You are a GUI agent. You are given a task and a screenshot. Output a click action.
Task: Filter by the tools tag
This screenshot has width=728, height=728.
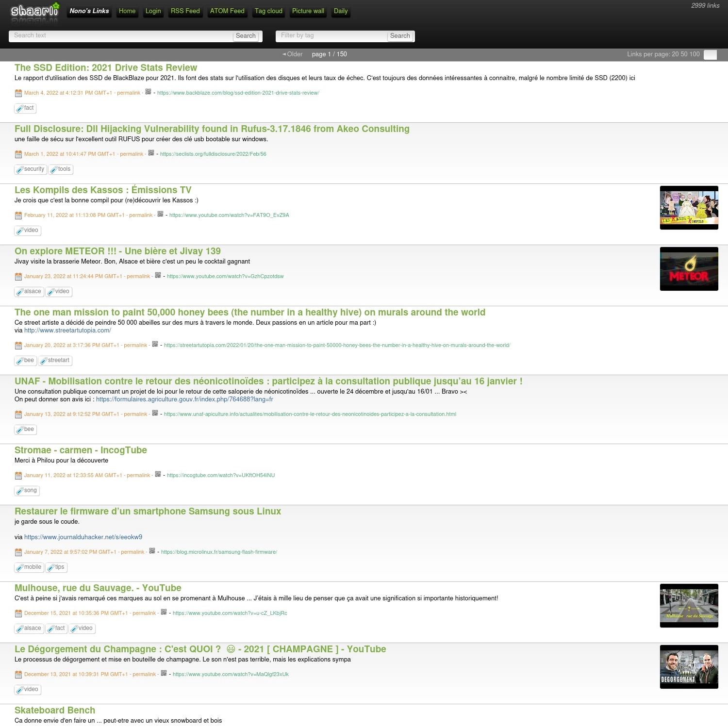pyautogui.click(x=61, y=169)
